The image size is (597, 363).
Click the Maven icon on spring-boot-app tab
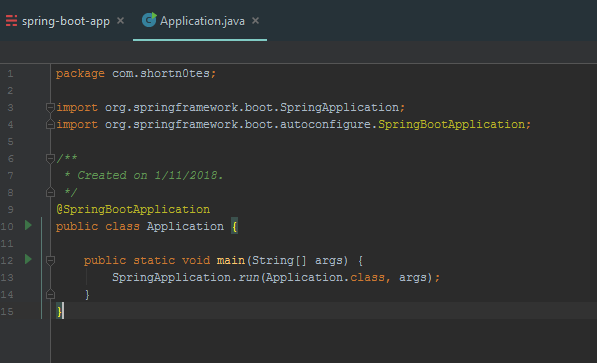click(x=11, y=21)
